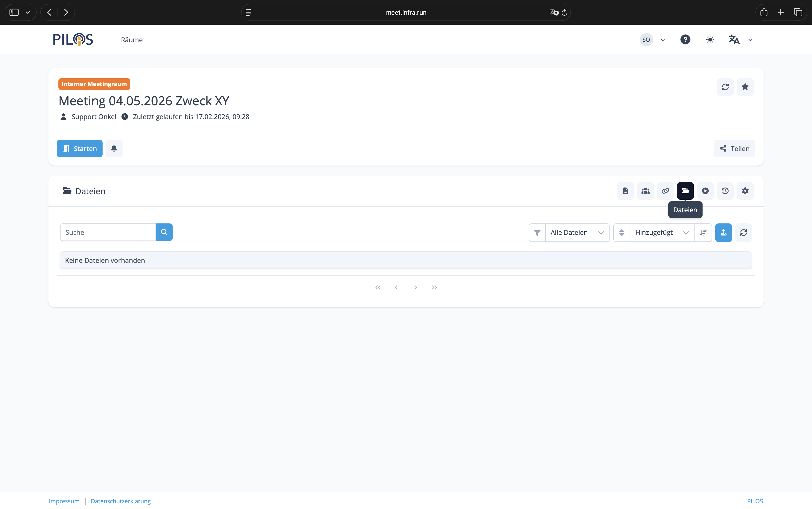This screenshot has width=812, height=509.
Task: Open the personalized links tab icon
Action: 665,191
